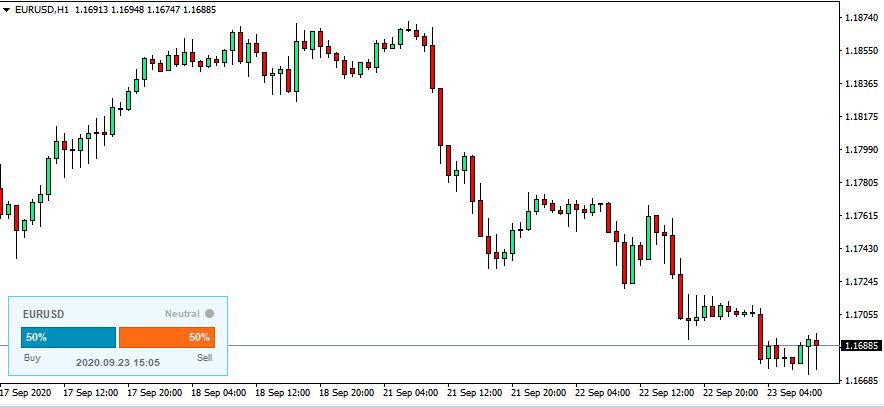Click the 1.18740 price axis label
884x407 pixels.
click(860, 18)
